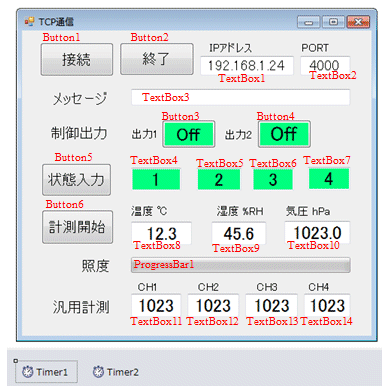Image resolution: width=388 pixels, height=391 pixels.
Task: Select the green status box 4
Action: point(329,179)
